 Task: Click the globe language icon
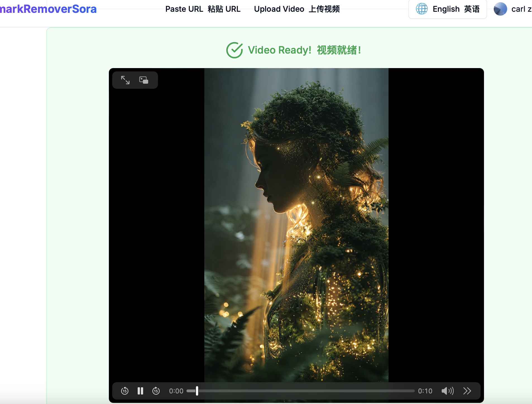click(422, 9)
